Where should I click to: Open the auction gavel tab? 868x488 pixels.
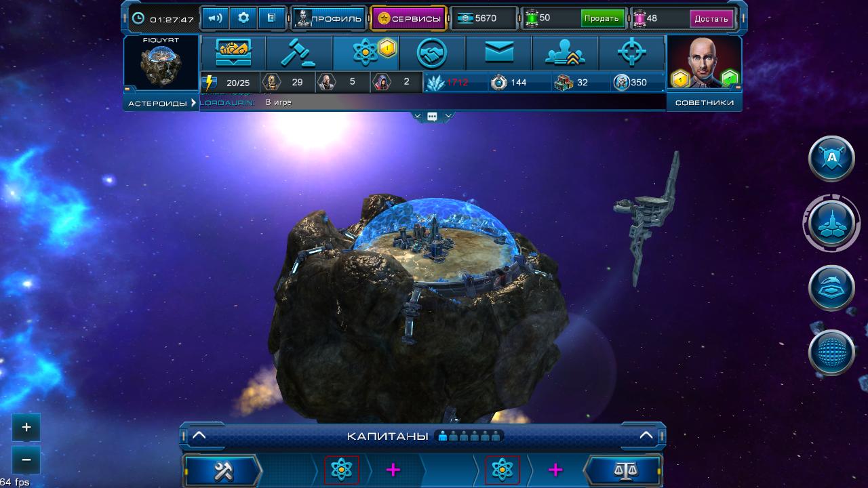click(299, 53)
